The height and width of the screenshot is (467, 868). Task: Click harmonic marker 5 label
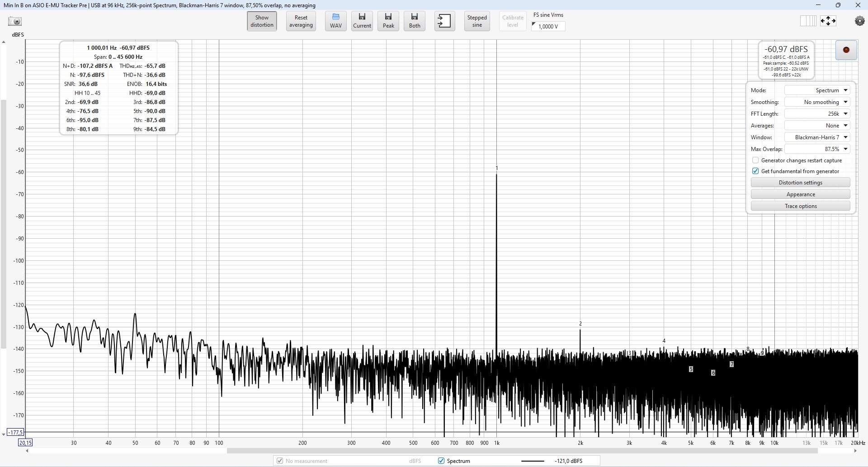point(691,369)
